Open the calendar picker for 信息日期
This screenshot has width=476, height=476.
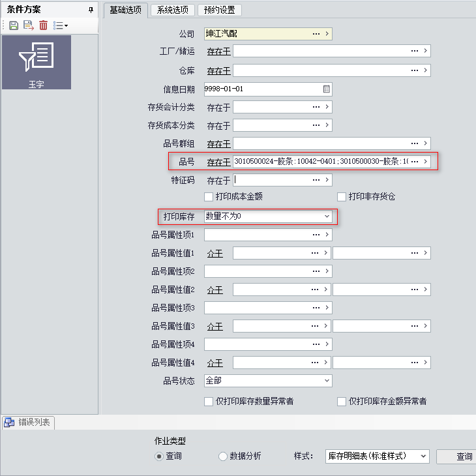[x=326, y=89]
